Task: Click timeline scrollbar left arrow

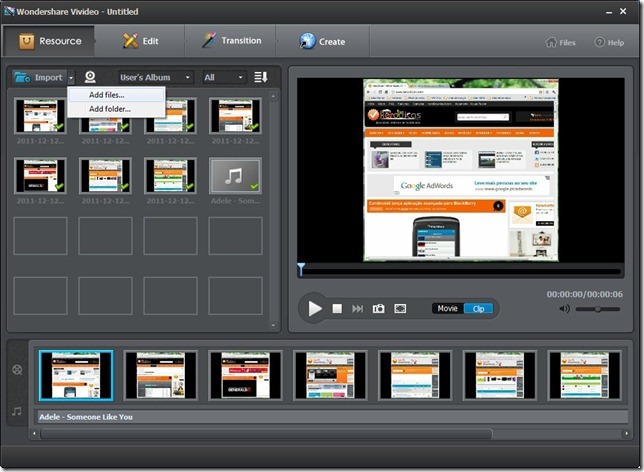Action: pos(34,433)
